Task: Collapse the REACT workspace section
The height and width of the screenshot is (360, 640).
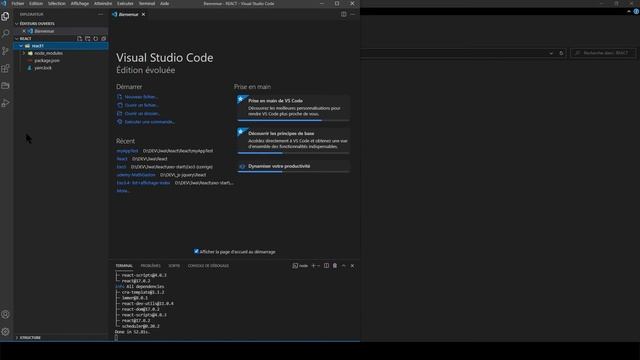Action: pyautogui.click(x=17, y=38)
